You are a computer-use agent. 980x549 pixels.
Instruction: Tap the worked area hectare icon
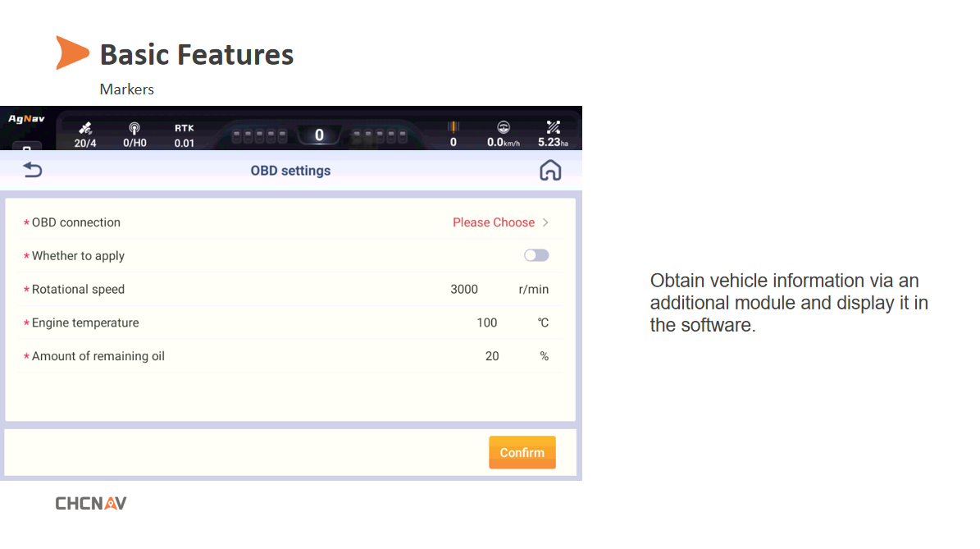(x=553, y=128)
